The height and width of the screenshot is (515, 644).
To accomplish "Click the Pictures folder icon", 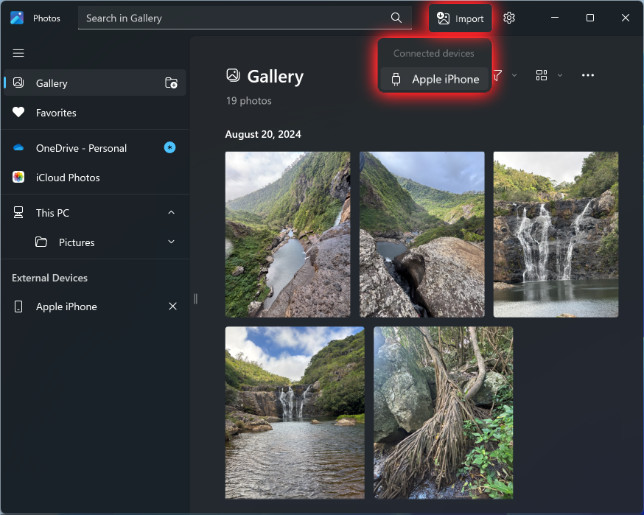I will pos(41,242).
